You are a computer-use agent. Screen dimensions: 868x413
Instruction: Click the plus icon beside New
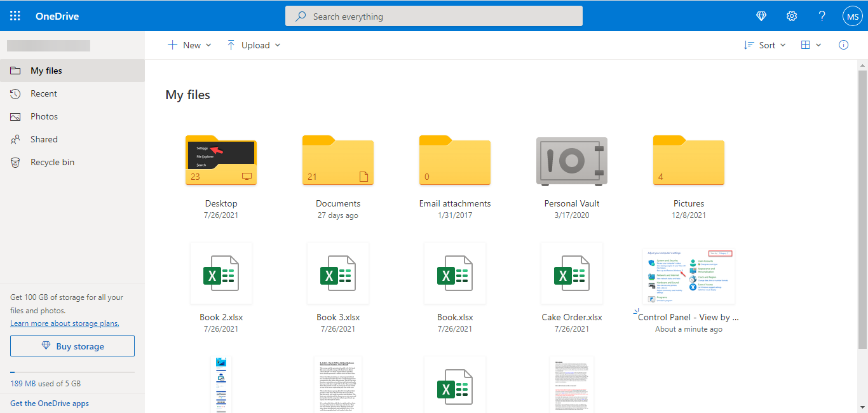(172, 45)
